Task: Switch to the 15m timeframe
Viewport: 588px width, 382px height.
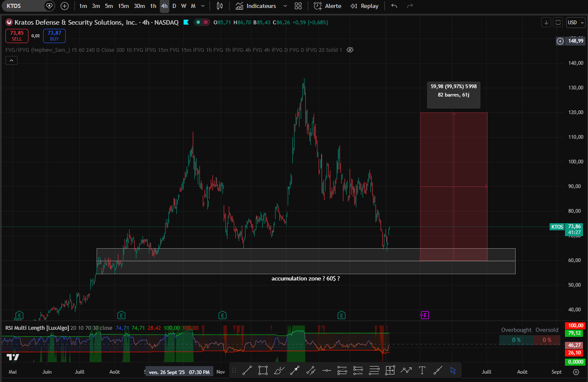Action: (x=123, y=6)
